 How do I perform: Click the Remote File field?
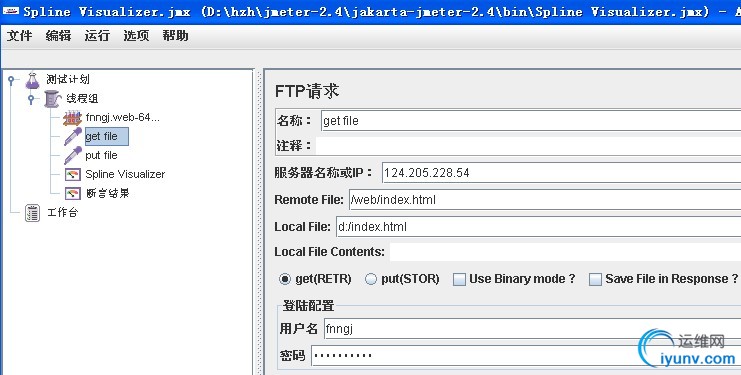click(545, 200)
